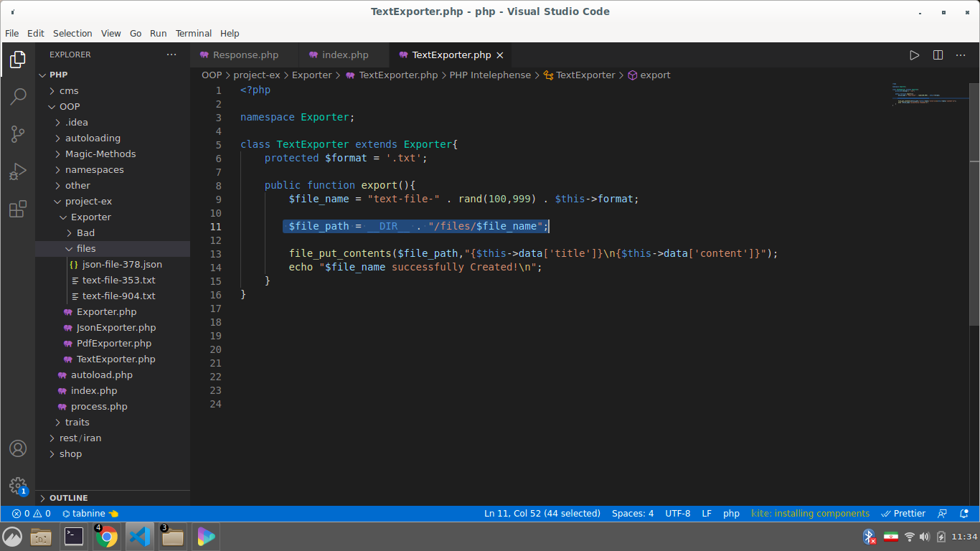This screenshot has width=980, height=551.
Task: Click the errors and warnings status indicator
Action: point(32,514)
